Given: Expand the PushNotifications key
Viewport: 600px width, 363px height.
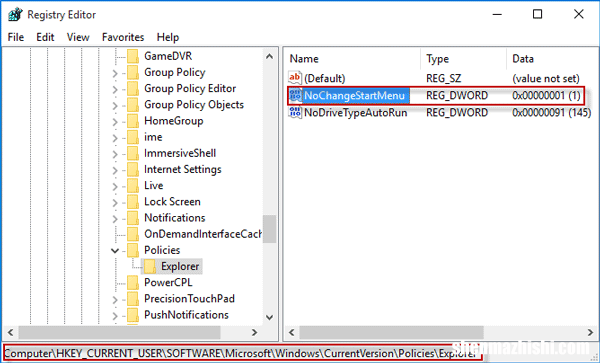Looking at the screenshot, I should coord(115,315).
